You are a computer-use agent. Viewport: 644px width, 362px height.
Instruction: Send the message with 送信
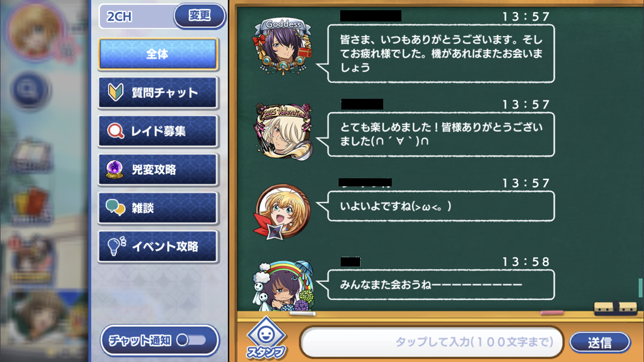(599, 342)
